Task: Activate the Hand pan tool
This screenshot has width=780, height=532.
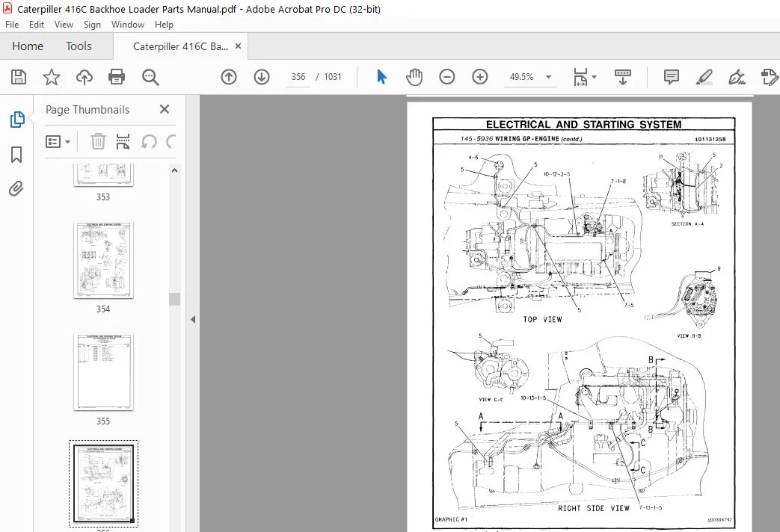Action: [x=414, y=77]
